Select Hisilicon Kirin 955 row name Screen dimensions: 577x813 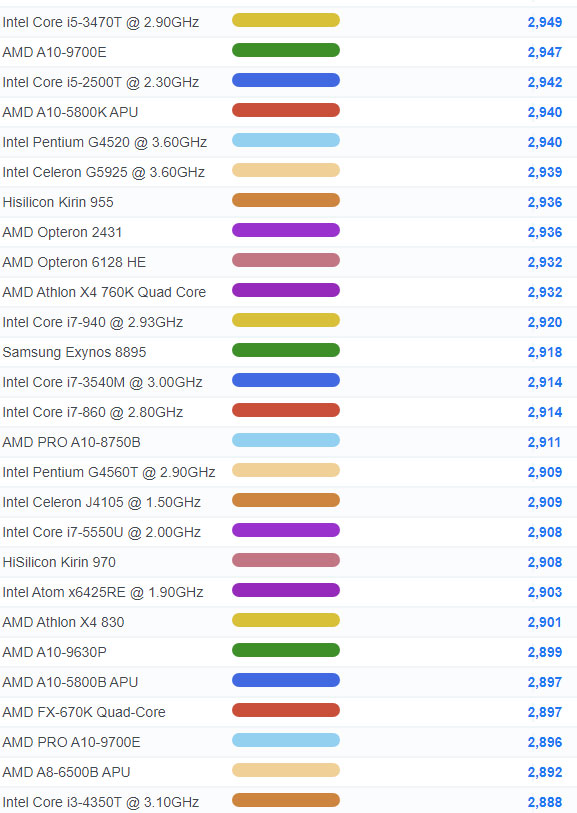pyautogui.click(x=58, y=202)
